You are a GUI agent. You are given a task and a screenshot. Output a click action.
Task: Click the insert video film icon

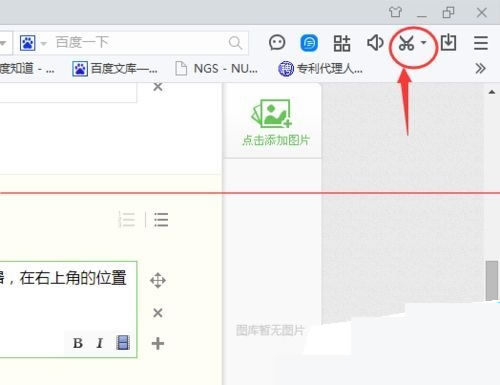tap(123, 342)
